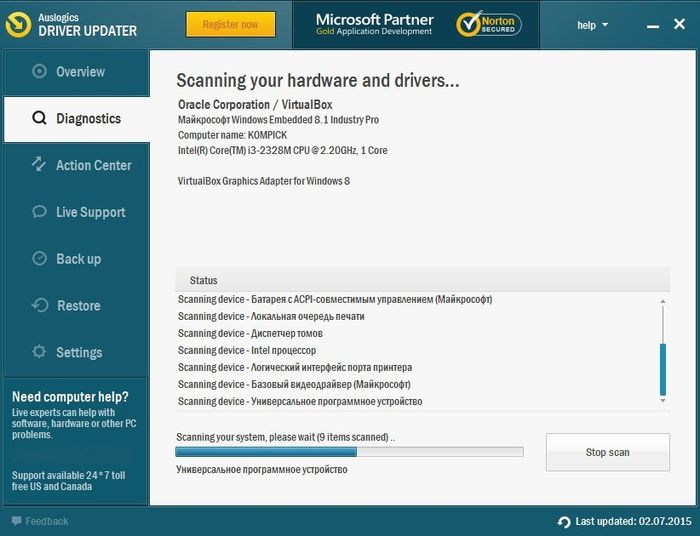Click the Settings gear icon
This screenshot has height=536, width=700.
(39, 352)
